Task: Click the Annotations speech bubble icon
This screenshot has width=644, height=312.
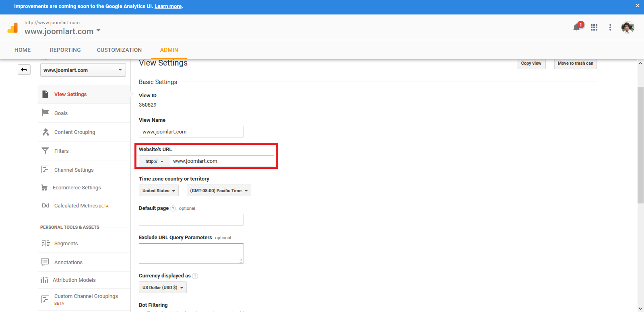Action: pos(45,262)
